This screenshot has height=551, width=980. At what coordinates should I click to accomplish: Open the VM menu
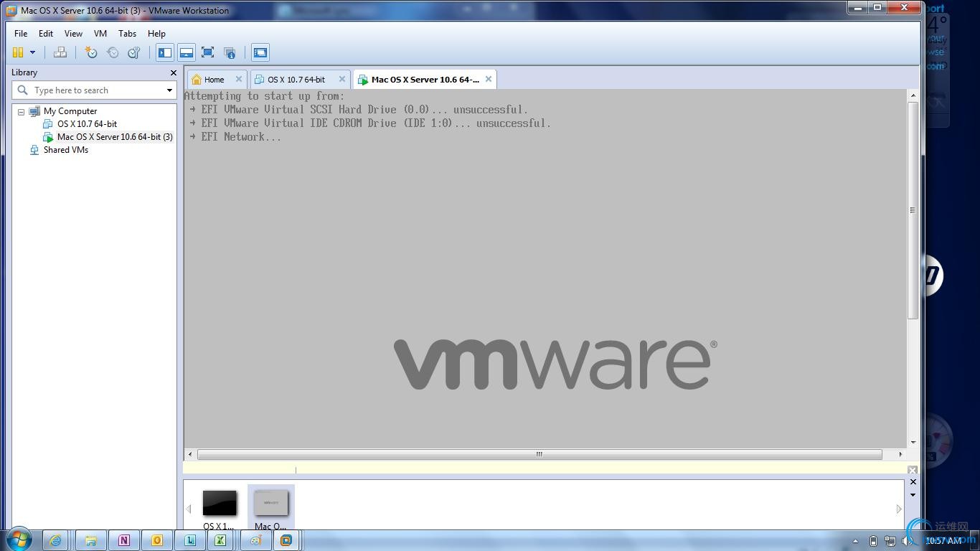[x=100, y=34]
